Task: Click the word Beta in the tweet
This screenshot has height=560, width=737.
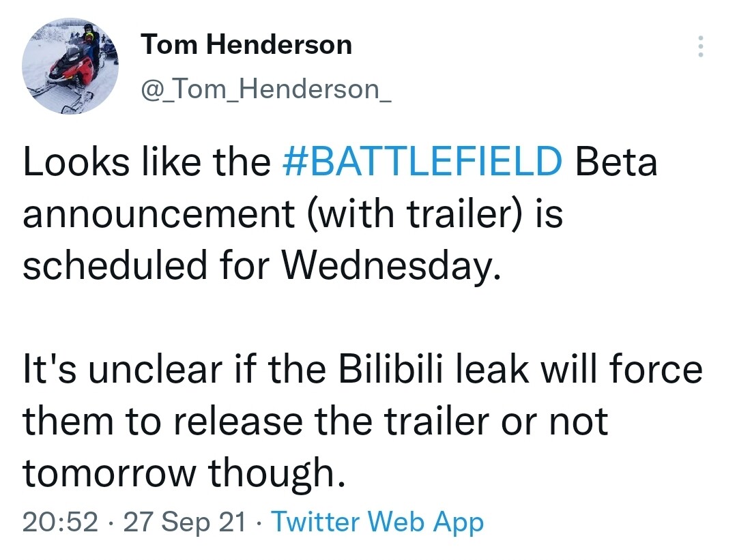Action: (616, 162)
